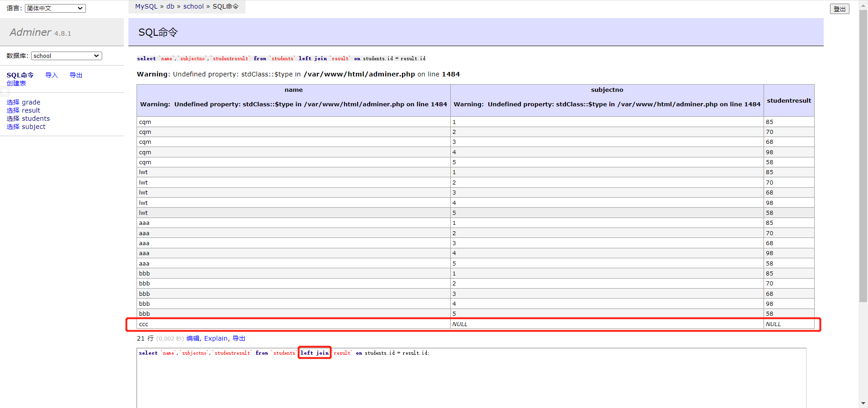Click the first cqm row name cell
Screen dimensions: 868x408
293,122
